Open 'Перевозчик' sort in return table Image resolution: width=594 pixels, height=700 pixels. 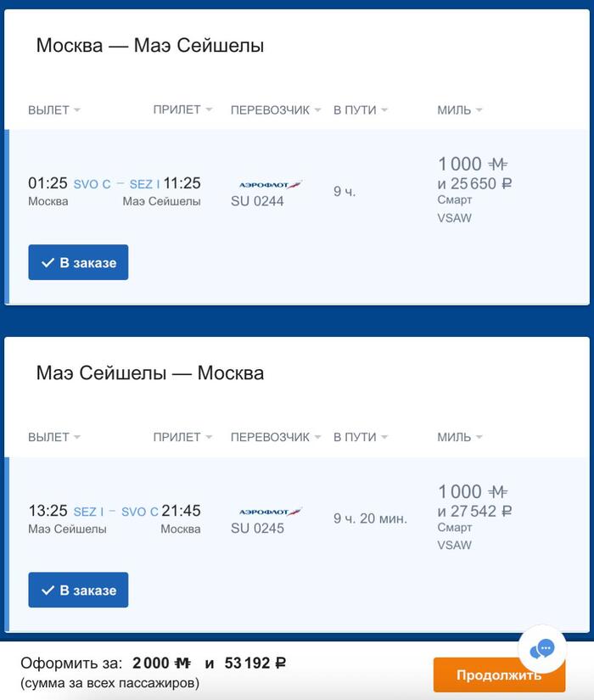276,438
